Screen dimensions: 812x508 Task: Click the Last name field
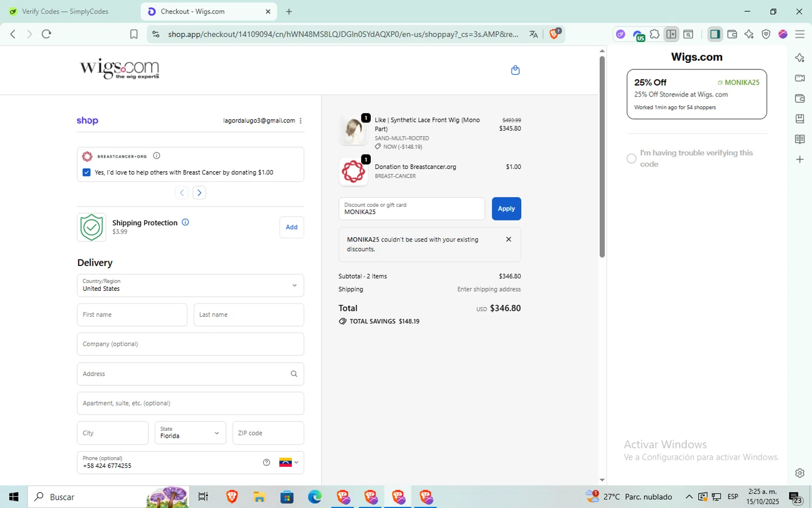248,315
